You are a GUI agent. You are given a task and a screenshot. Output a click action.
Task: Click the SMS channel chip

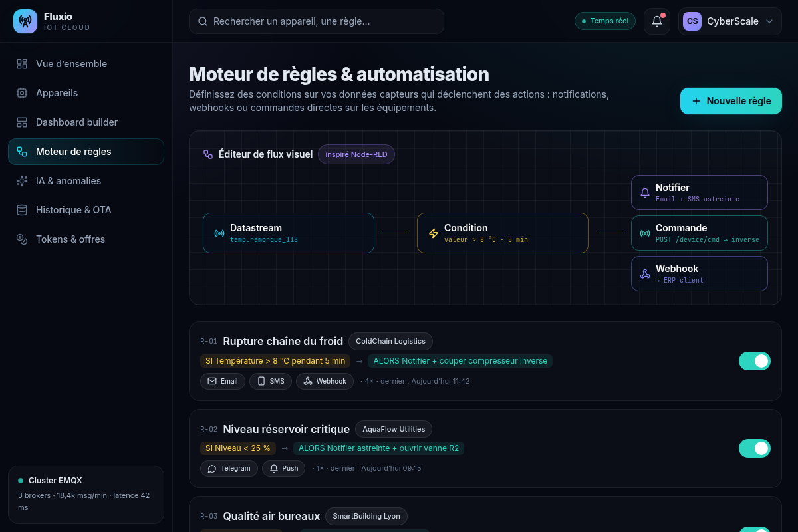[x=271, y=381]
